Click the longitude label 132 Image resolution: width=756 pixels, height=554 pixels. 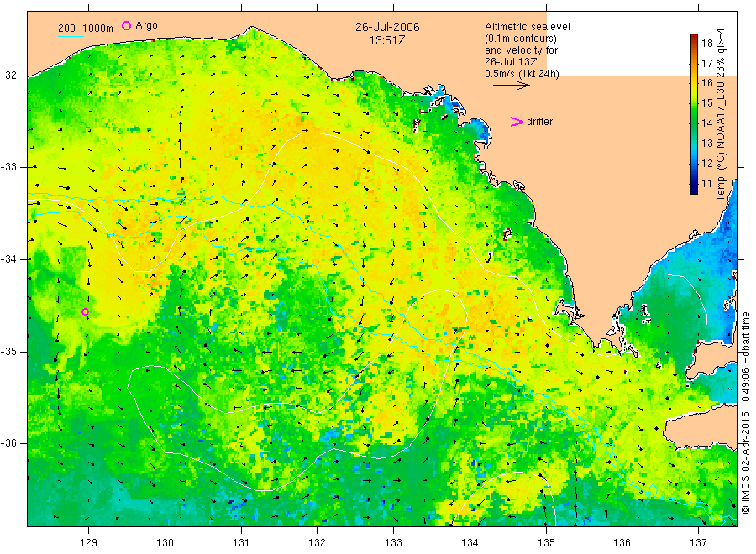318,543
